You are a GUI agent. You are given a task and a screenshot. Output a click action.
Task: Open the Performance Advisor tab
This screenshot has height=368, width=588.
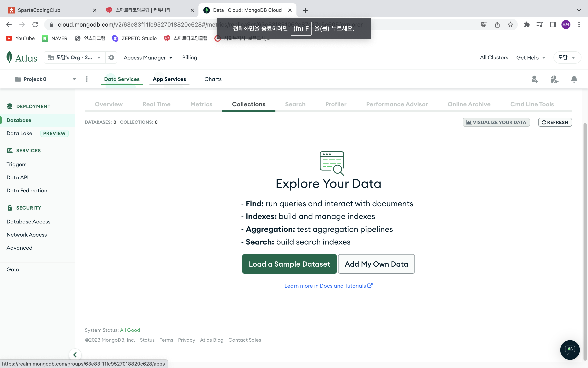pos(397,104)
